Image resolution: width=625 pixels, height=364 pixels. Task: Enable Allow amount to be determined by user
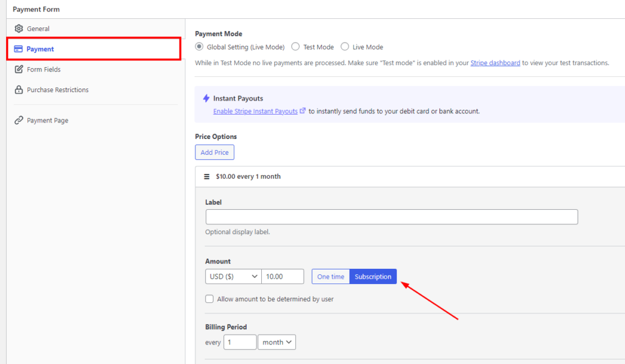tap(209, 299)
